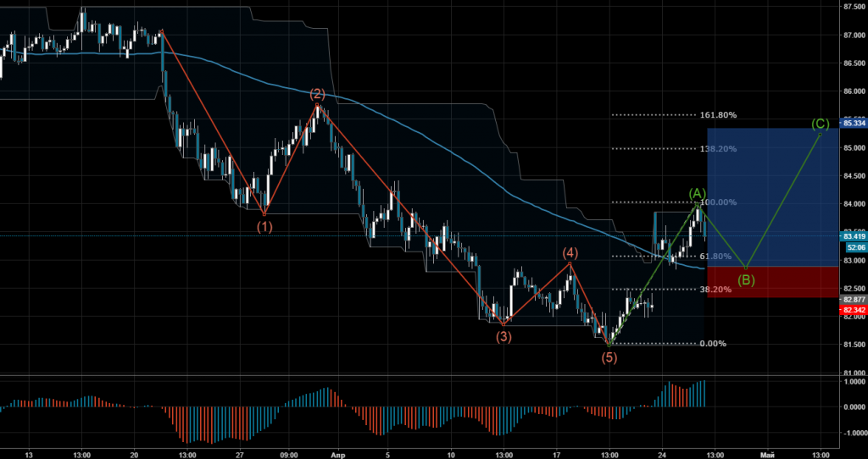Image resolution: width=868 pixels, height=459 pixels.
Task: Select the green (C) target label
Action: [x=820, y=124]
